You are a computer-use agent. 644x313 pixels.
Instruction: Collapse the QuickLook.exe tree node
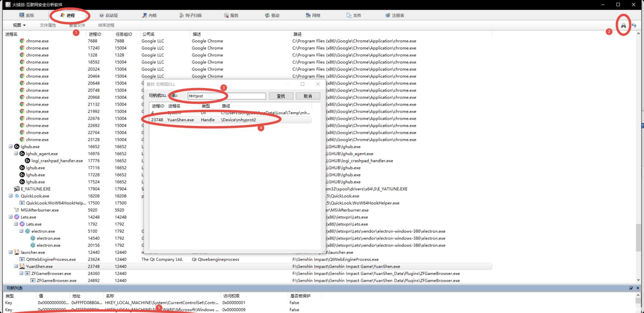(x=11, y=196)
